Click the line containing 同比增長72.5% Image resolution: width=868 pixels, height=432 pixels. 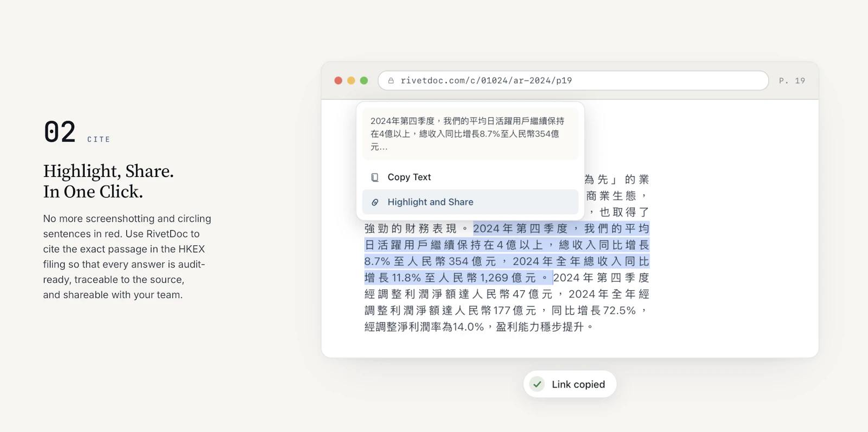507,311
